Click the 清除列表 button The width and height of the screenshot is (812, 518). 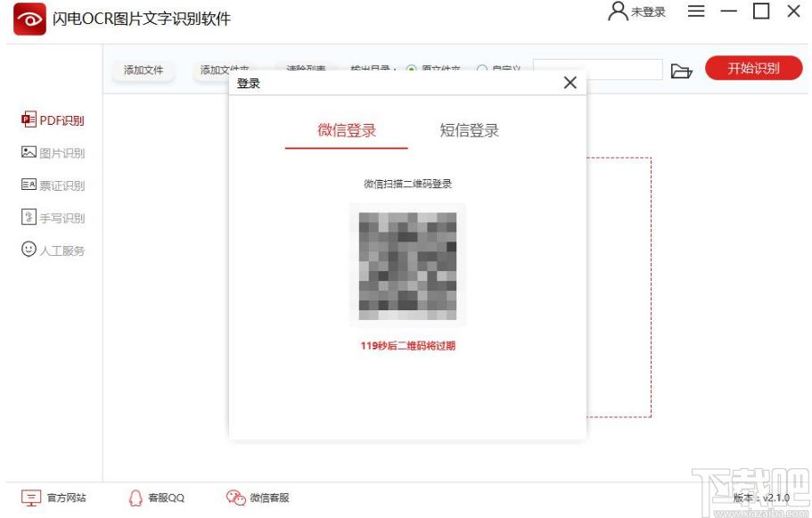click(306, 70)
